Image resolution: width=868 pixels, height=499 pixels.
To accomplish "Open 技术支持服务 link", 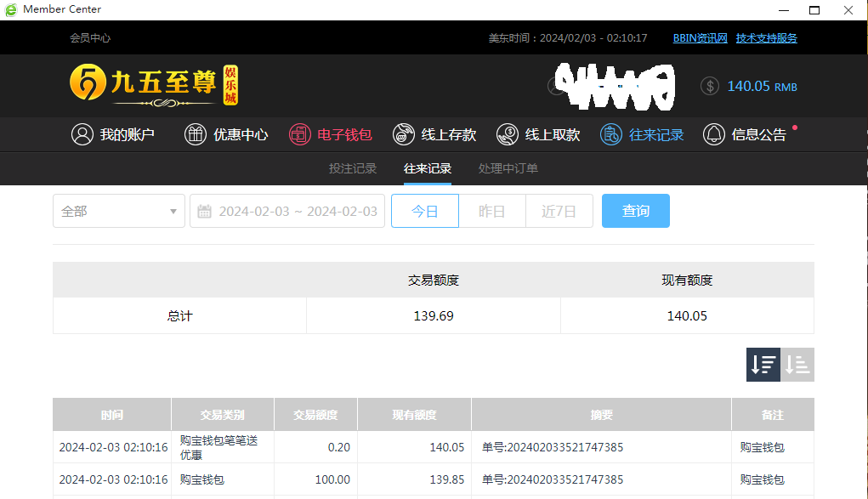I will click(x=767, y=38).
